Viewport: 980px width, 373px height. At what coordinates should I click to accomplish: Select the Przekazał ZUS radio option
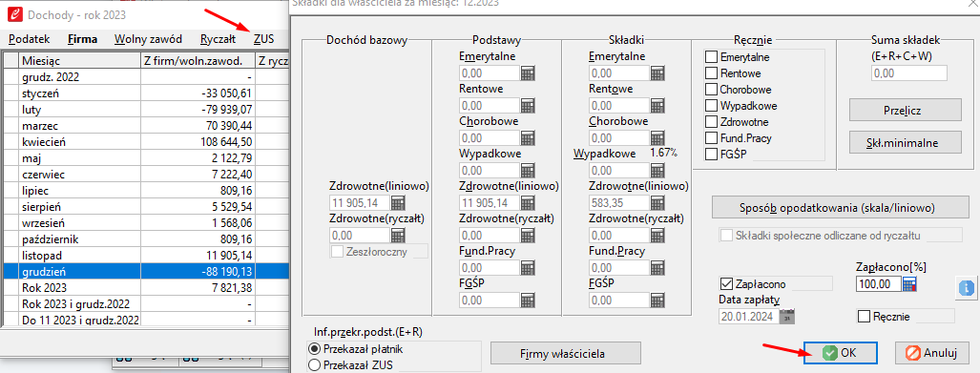[315, 364]
